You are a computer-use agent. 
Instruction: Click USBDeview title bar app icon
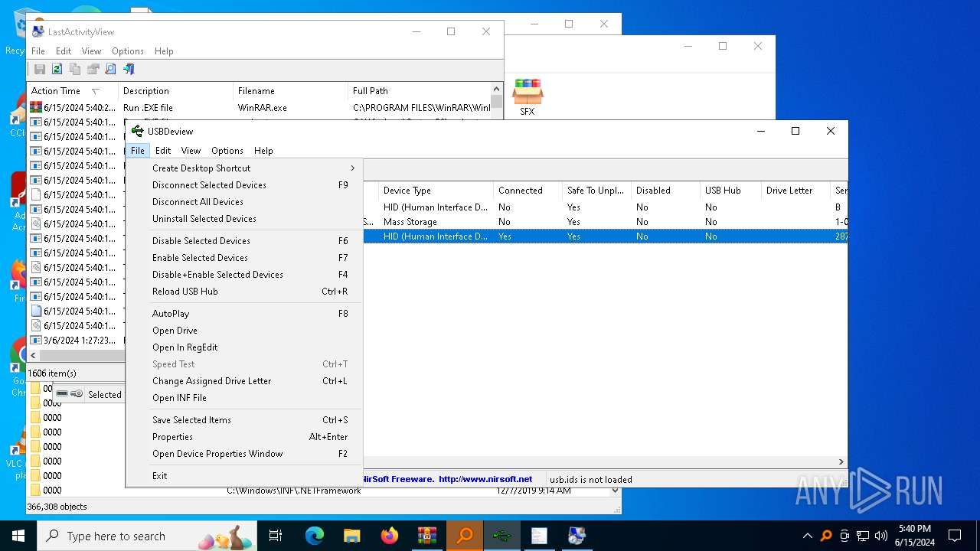click(138, 131)
